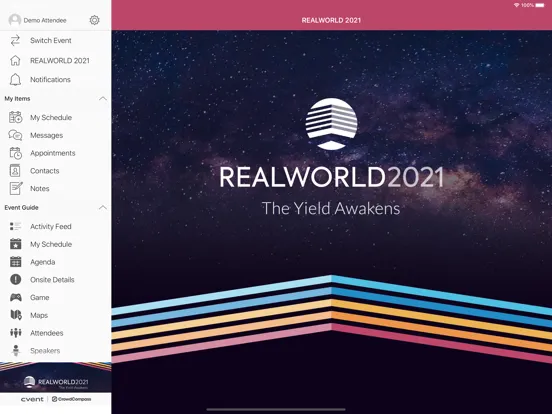Select the Maps label

[x=39, y=315]
